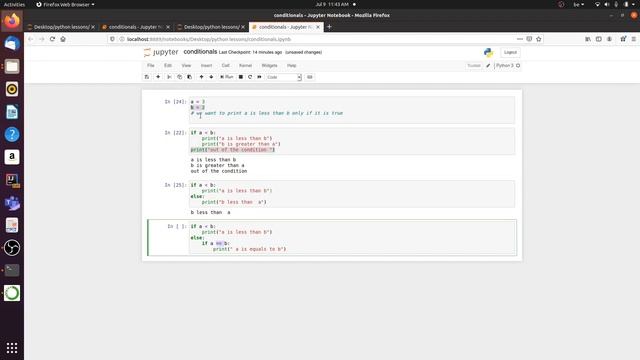The height and width of the screenshot is (360, 640).
Task: Open Amazon from the dock
Action: coord(12,157)
